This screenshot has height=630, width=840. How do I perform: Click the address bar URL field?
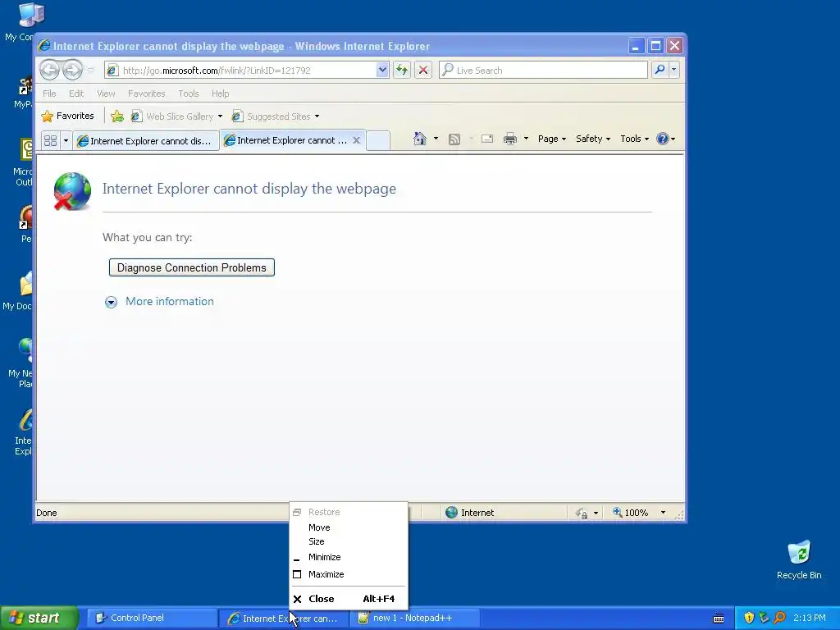pos(248,71)
